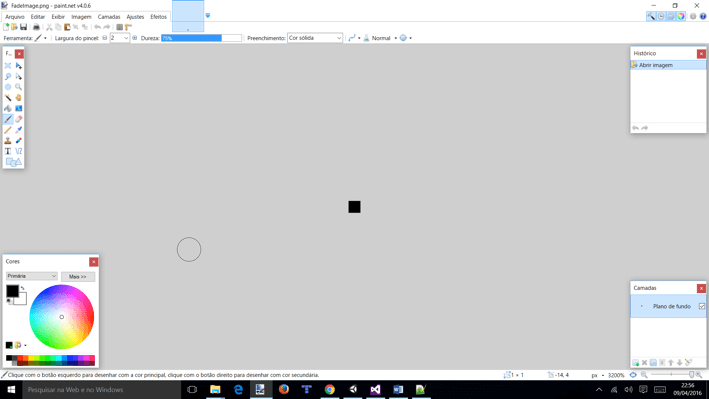Click the Save toolbar icon
The height and width of the screenshot is (399, 709).
click(x=24, y=27)
